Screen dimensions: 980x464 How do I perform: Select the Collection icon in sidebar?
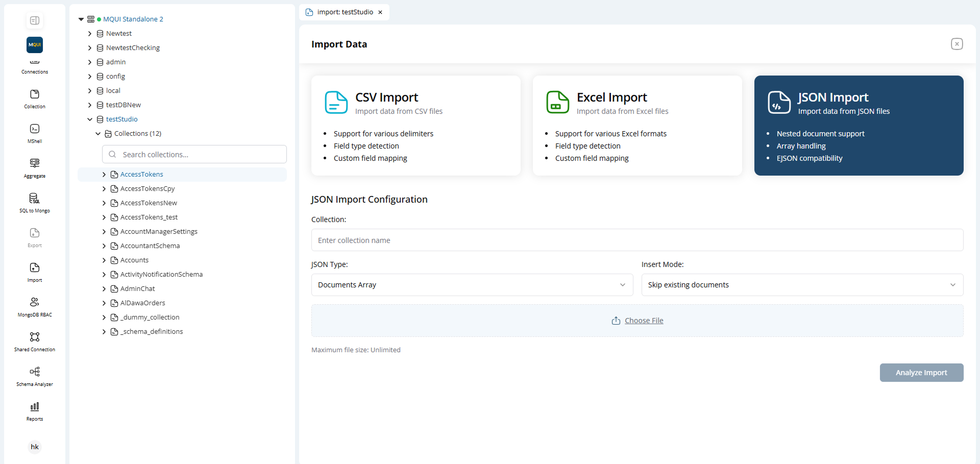[34, 98]
